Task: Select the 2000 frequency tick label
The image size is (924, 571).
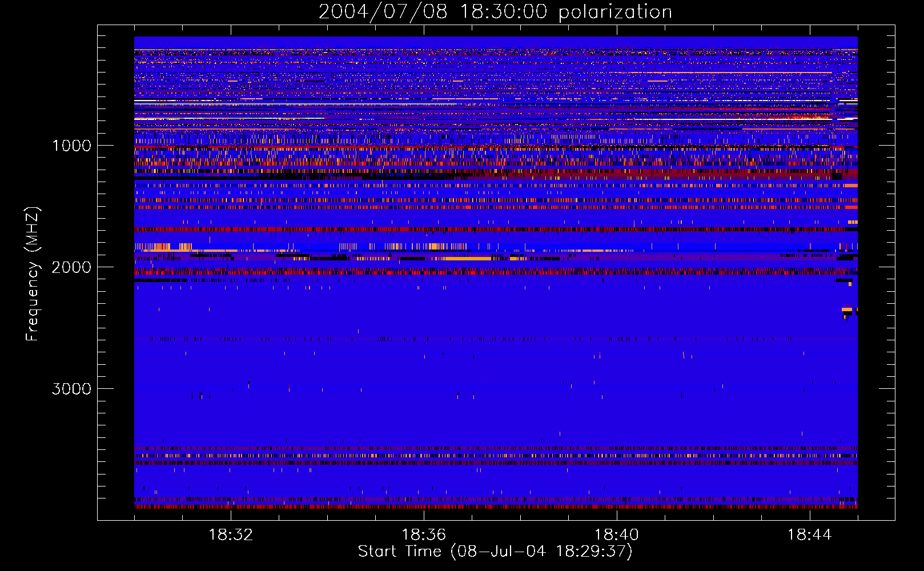Action: [x=71, y=267]
